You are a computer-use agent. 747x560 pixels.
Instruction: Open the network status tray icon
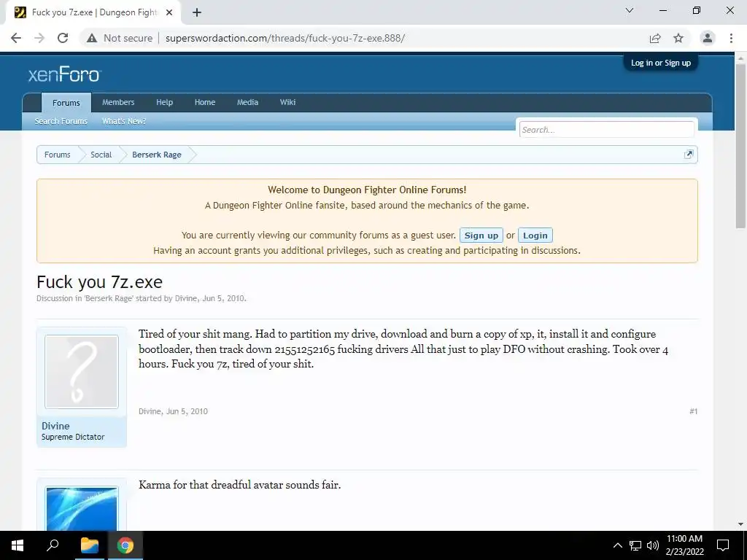click(635, 545)
